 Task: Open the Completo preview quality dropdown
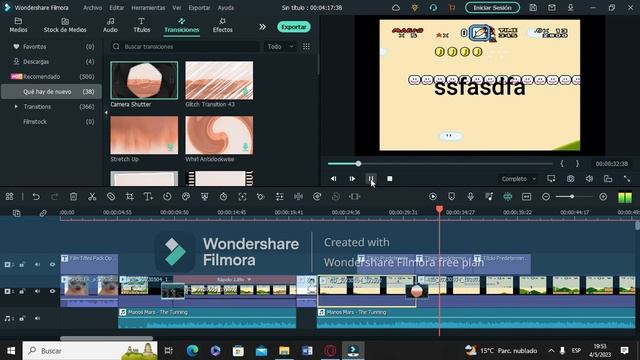coord(518,179)
